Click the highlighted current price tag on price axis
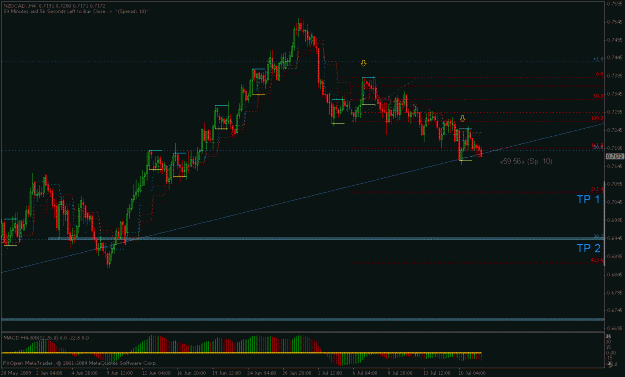The image size is (625, 377). point(615,156)
